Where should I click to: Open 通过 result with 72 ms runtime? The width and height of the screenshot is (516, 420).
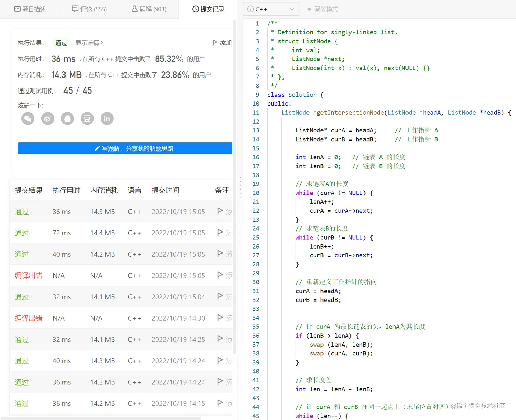point(21,233)
